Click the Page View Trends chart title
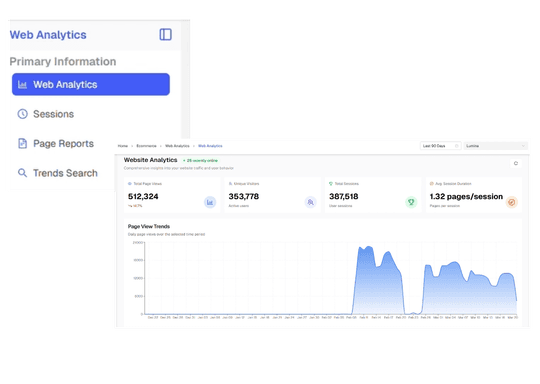540x384 pixels. tap(149, 226)
